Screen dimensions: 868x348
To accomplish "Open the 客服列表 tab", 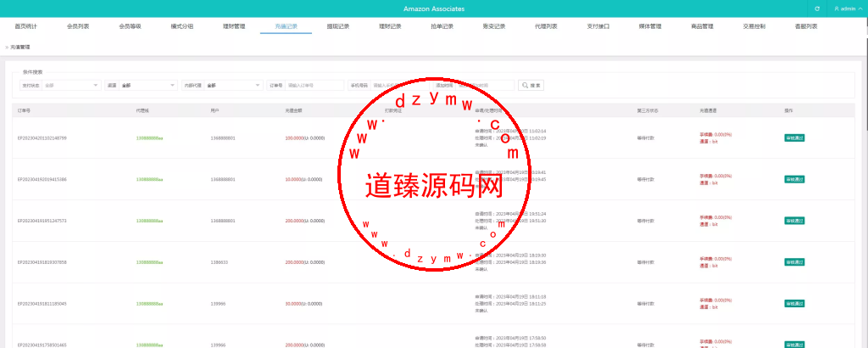I will [806, 26].
